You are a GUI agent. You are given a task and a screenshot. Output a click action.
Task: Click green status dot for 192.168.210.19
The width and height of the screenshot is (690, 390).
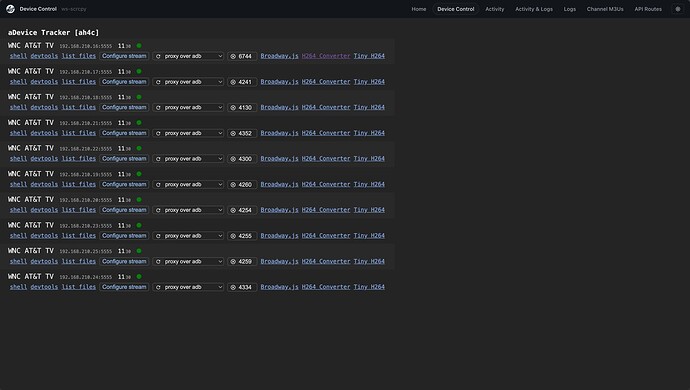click(139, 174)
